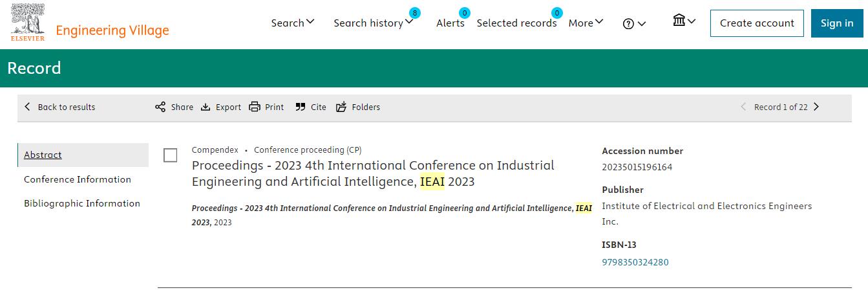Click the Share icon in toolbar
Viewport: 868px width, 290px height.
(x=160, y=107)
